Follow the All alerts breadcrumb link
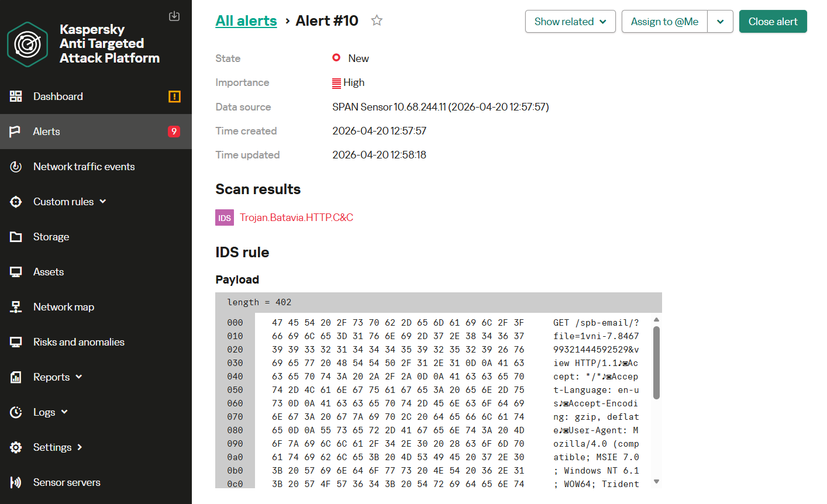The height and width of the screenshot is (504, 827). point(246,21)
